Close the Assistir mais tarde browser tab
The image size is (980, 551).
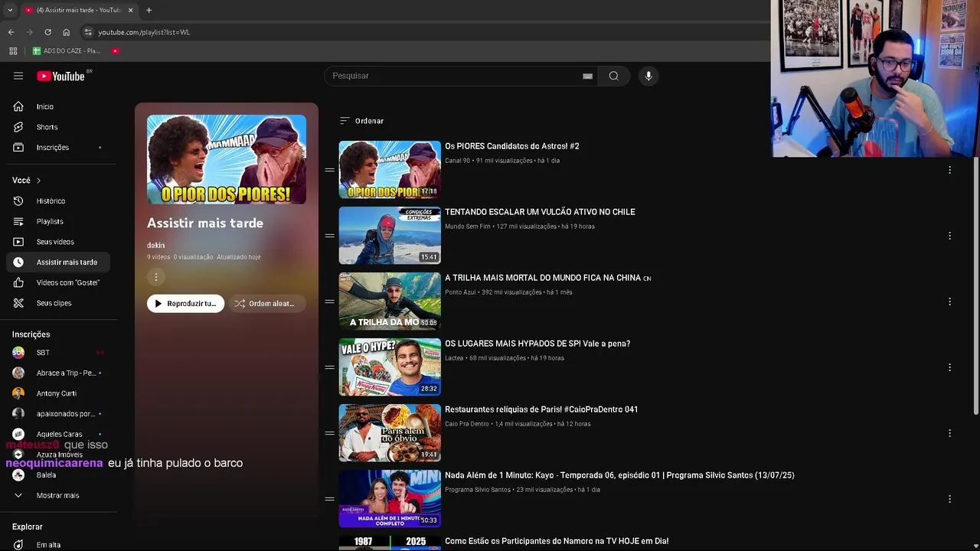pyautogui.click(x=130, y=10)
